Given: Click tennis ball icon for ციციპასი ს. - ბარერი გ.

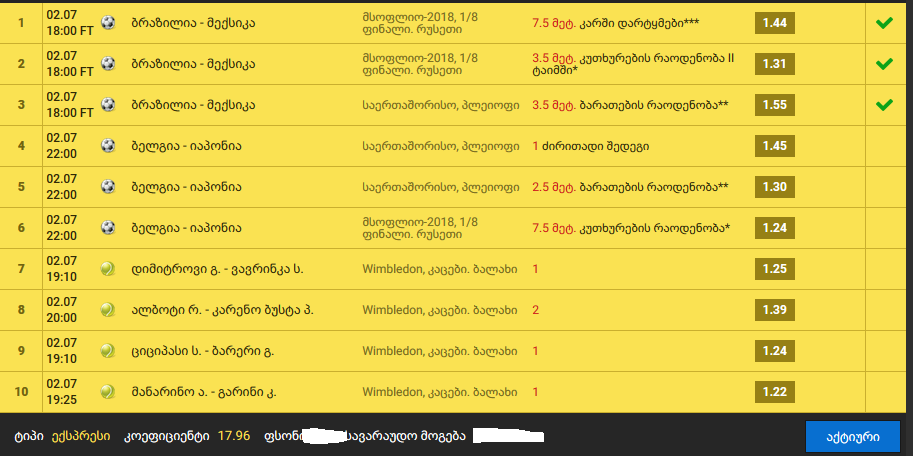Looking at the screenshot, I should (x=108, y=351).
